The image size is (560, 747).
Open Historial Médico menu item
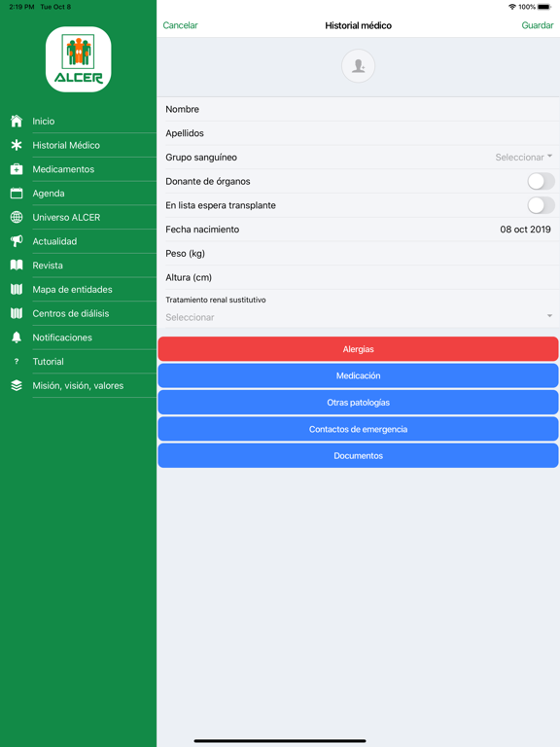click(x=66, y=145)
